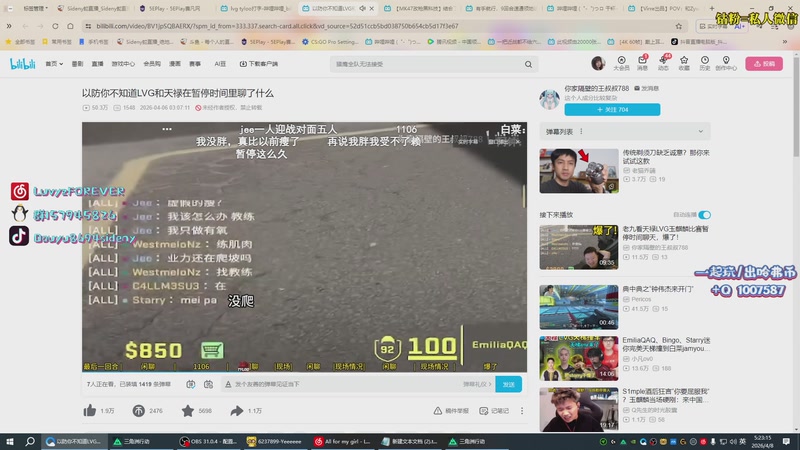Click the search magnifier icon in the Bilibili search box

point(529,64)
